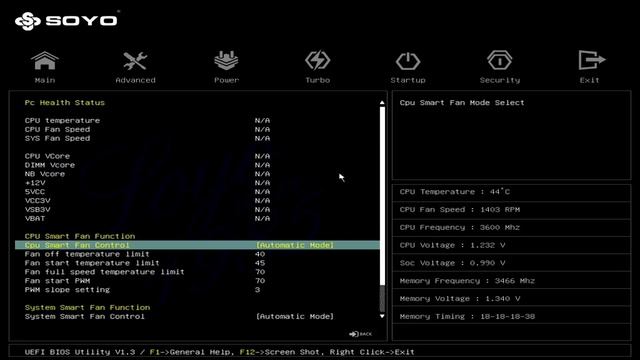Select the Fan start temperature limit label
This screenshot has height=360, width=640.
92,263
